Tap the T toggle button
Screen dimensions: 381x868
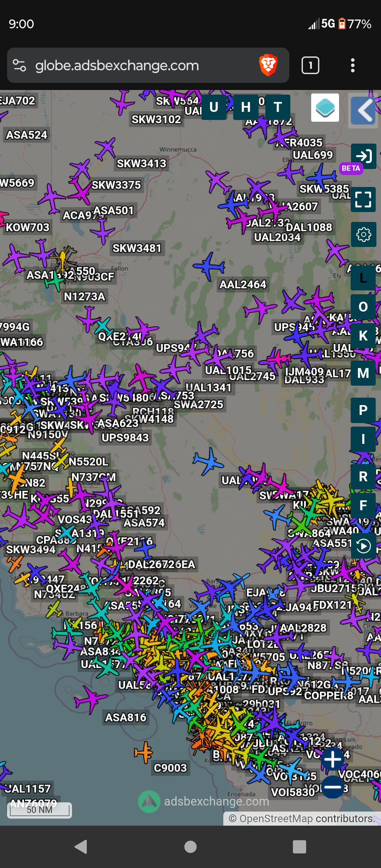click(278, 107)
